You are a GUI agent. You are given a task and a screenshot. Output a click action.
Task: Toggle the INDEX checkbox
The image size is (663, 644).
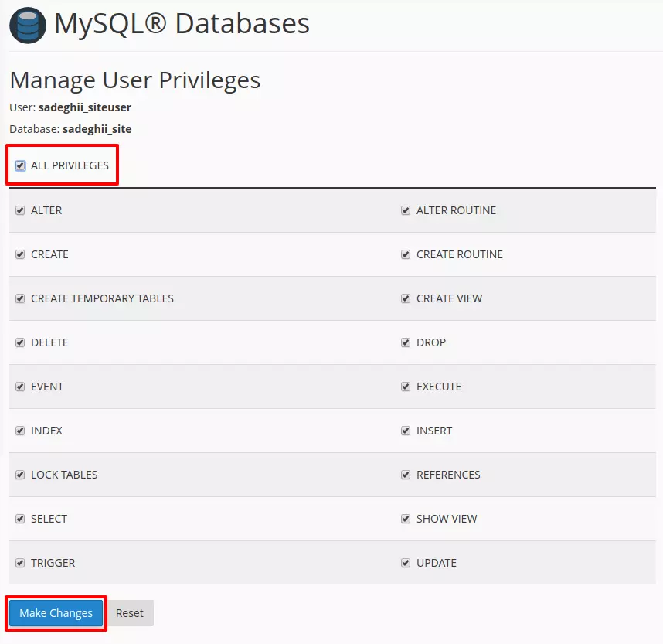(x=20, y=431)
